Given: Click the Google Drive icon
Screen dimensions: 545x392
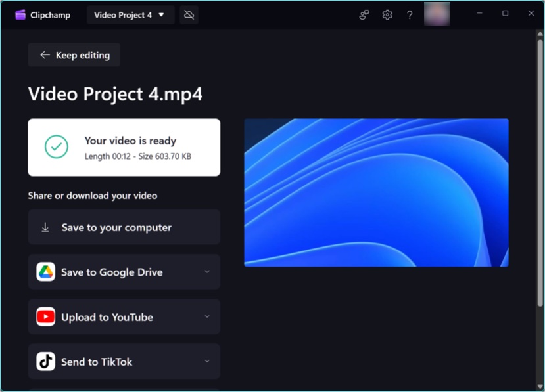Looking at the screenshot, I should [x=45, y=272].
